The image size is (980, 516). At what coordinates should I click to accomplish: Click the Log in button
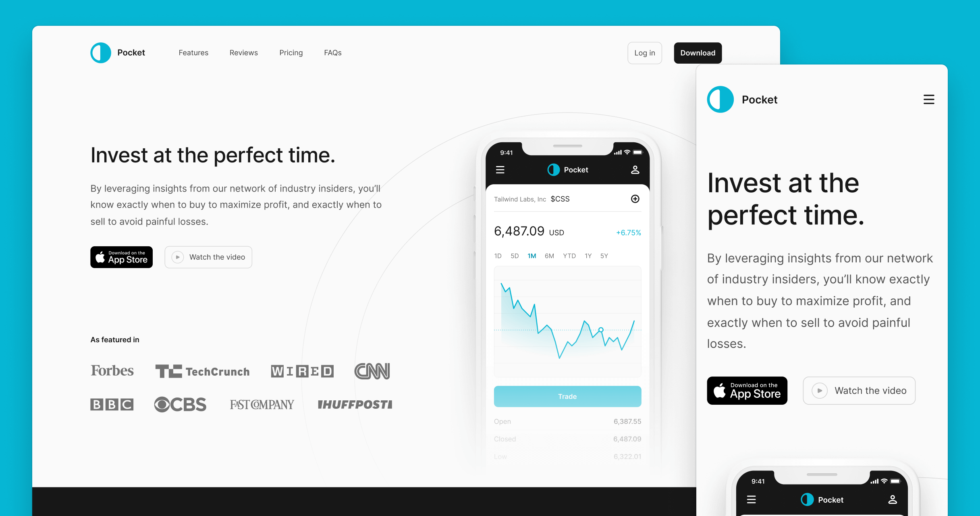coord(645,52)
